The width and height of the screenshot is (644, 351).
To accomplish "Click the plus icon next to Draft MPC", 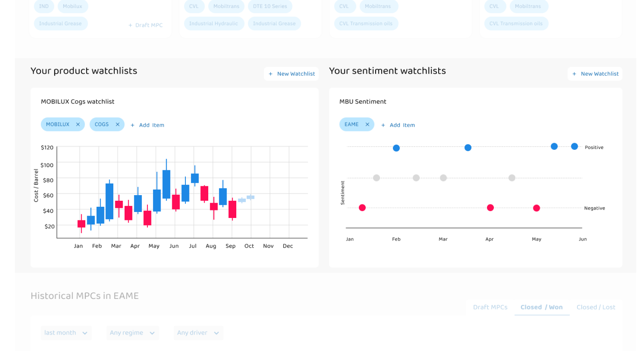I will pyautogui.click(x=130, y=25).
